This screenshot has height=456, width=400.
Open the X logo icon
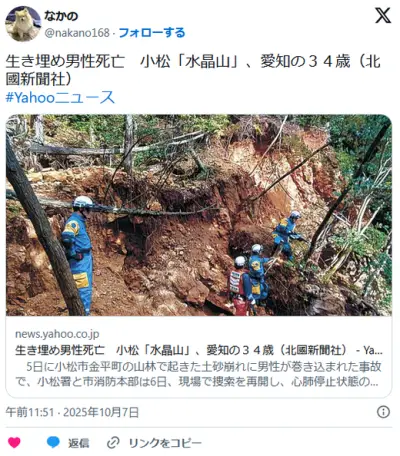point(383,16)
